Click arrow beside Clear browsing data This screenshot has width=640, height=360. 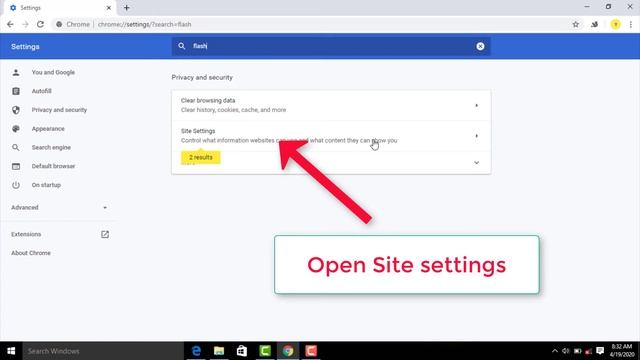click(x=476, y=105)
